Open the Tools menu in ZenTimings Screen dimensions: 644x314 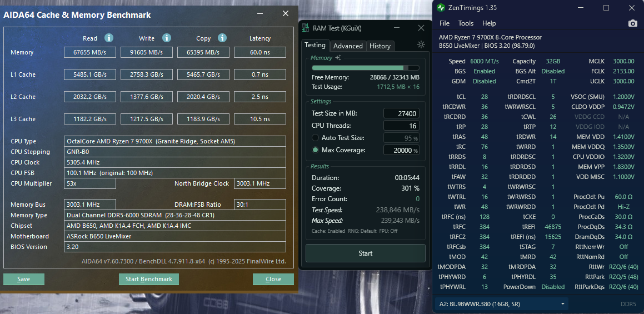tap(466, 23)
